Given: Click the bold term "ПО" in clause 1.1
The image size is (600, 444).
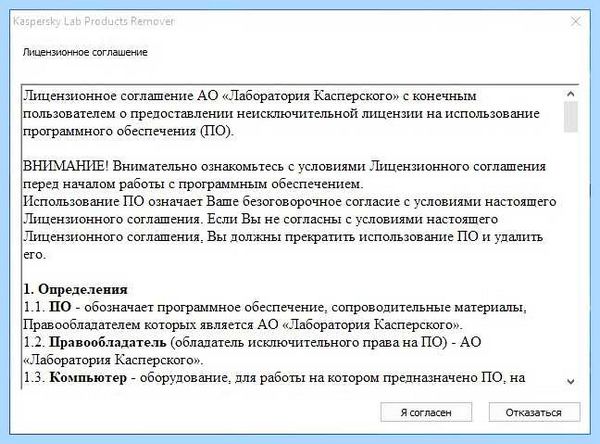Looking at the screenshot, I should [60, 307].
